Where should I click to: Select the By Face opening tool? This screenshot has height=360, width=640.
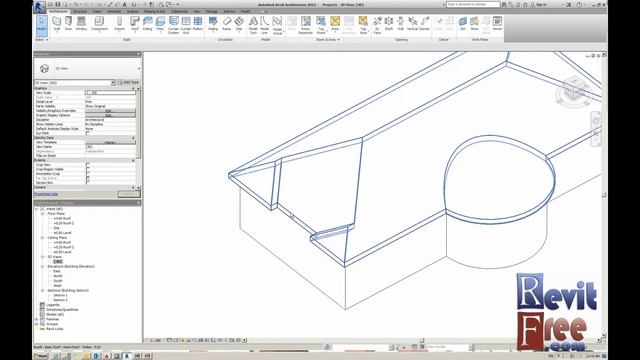[377, 24]
